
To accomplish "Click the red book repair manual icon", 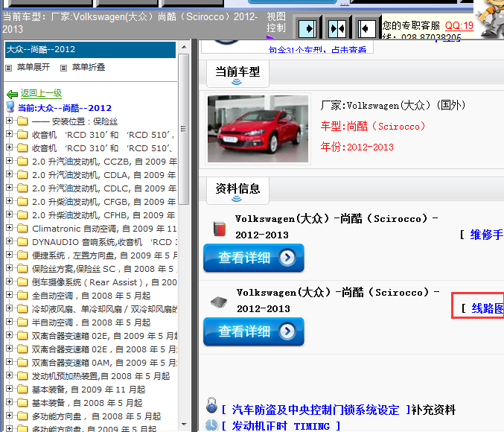I will coord(220,229).
